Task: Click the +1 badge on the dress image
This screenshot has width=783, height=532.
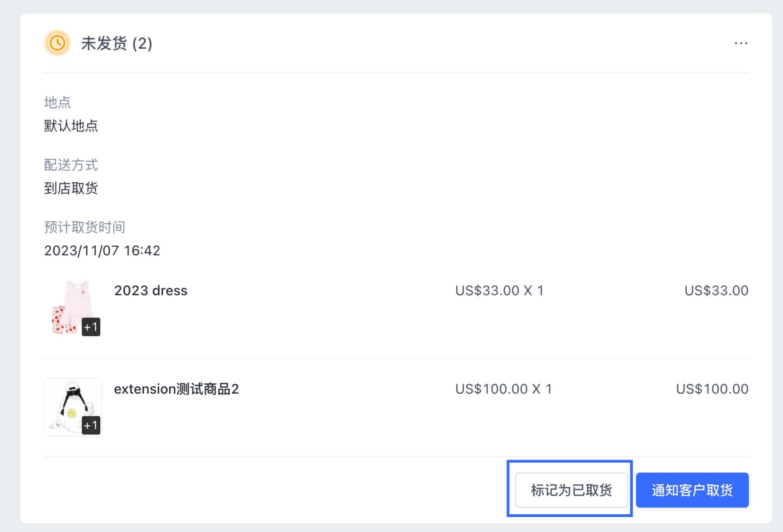Action: coord(91,327)
